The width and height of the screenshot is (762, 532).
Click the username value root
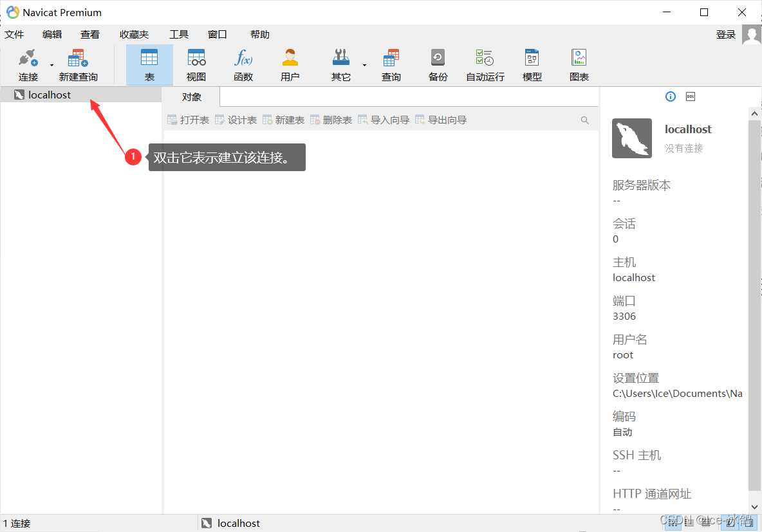[622, 355]
